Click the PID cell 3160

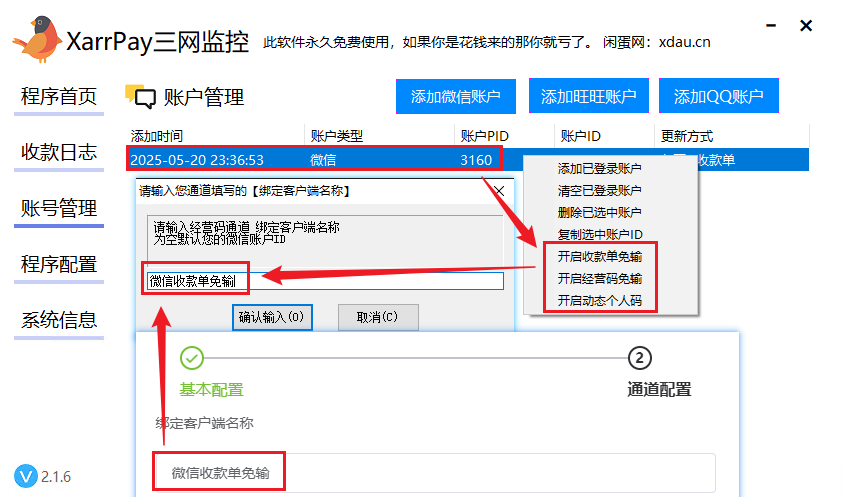(x=476, y=160)
